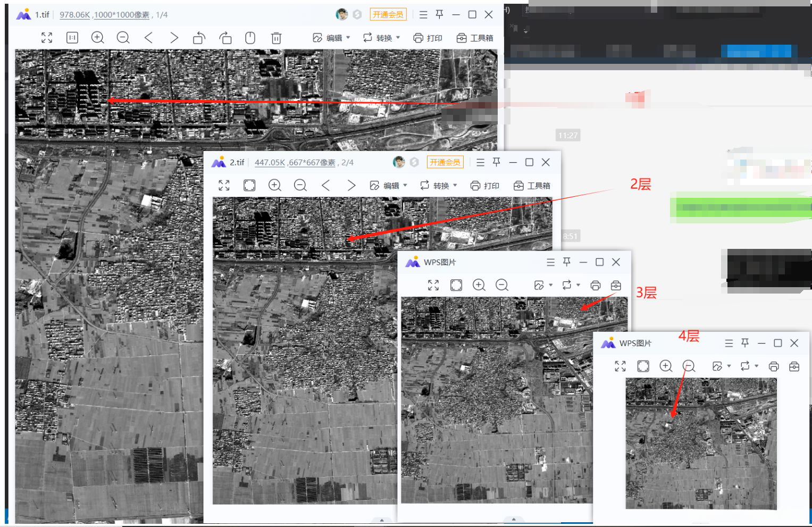
Task: Open 编辑 dropdown in the 1.tif window
Action: click(331, 38)
